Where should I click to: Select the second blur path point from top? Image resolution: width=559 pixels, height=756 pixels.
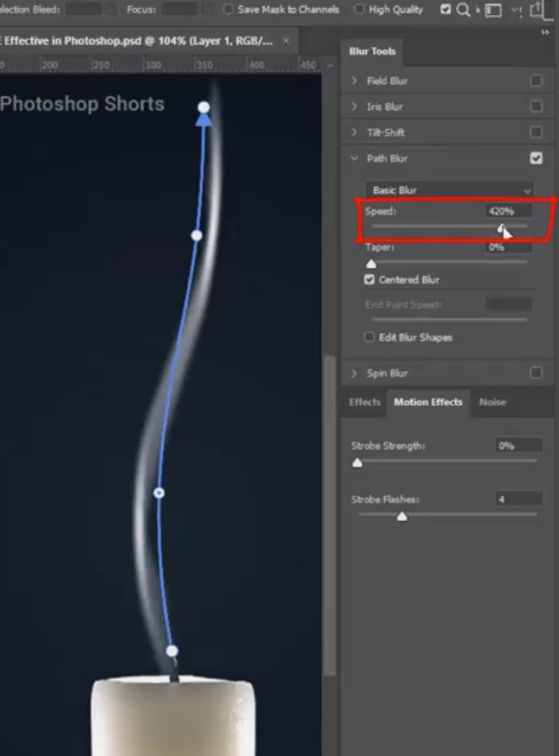point(197,236)
